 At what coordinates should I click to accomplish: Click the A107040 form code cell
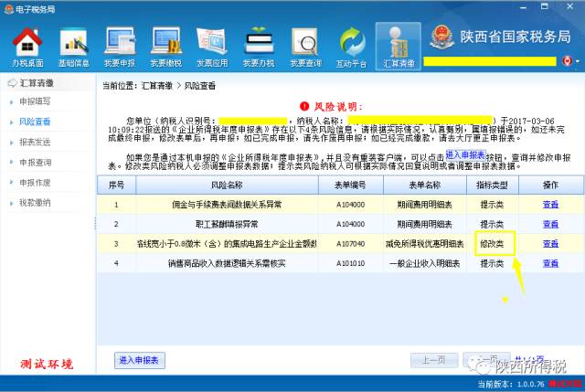(x=350, y=244)
